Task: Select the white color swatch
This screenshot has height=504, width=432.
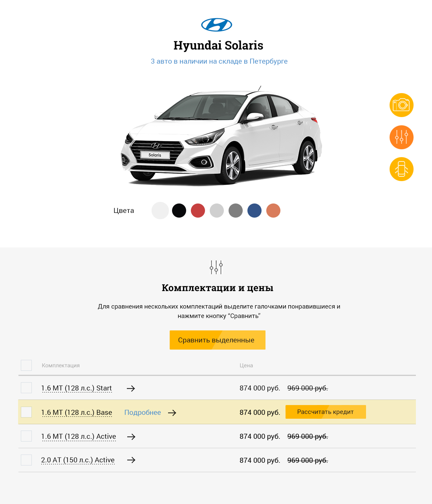Action: 160,211
